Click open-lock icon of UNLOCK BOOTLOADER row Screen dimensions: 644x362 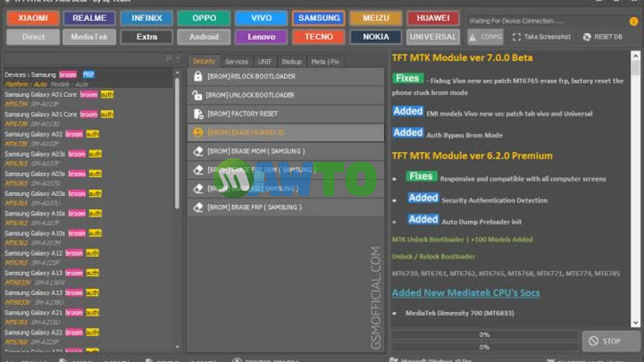point(197,95)
